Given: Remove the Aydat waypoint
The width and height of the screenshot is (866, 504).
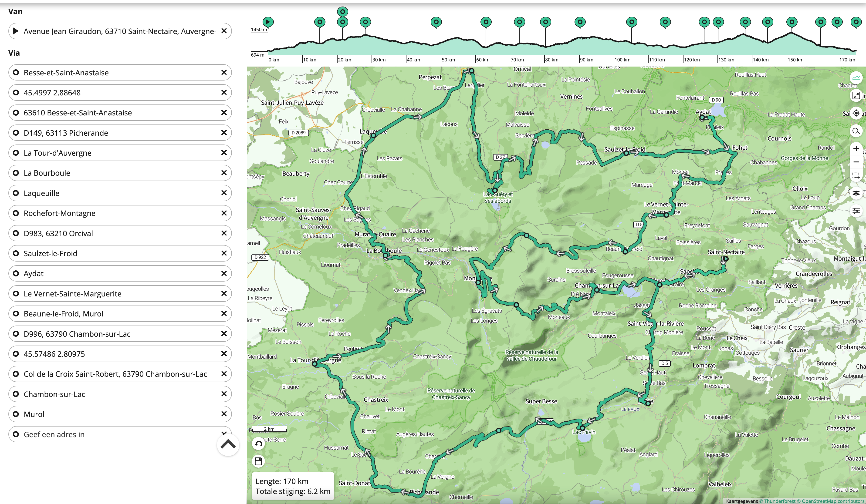Looking at the screenshot, I should [x=224, y=273].
